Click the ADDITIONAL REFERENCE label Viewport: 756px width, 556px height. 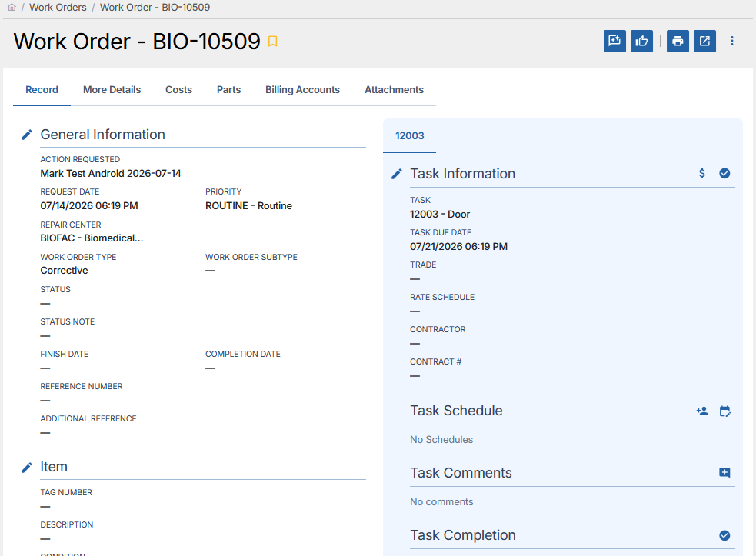click(x=88, y=418)
